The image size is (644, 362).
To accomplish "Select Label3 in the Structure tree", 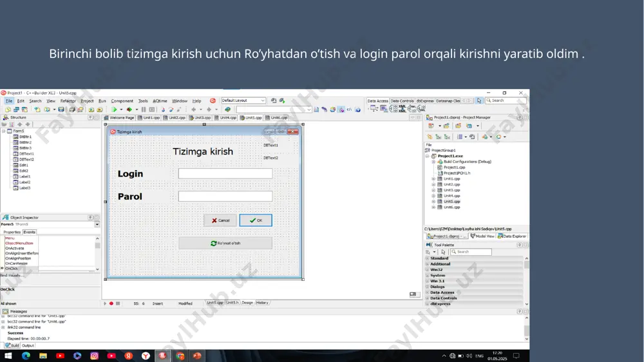I will coord(24,188).
